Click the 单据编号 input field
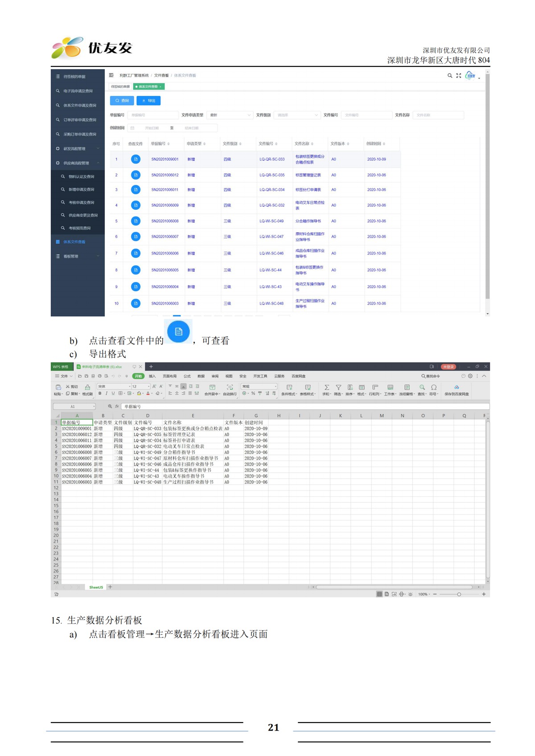535x756 pixels. [152, 115]
